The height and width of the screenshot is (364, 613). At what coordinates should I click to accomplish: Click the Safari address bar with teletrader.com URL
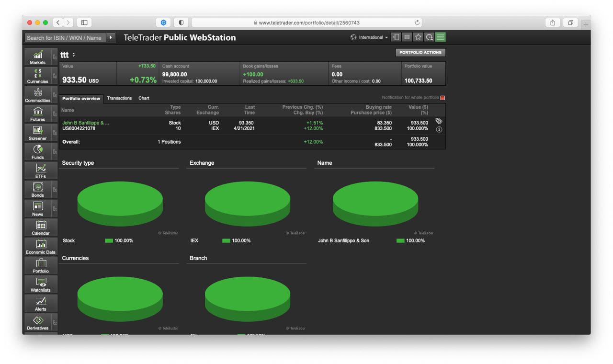(x=306, y=23)
